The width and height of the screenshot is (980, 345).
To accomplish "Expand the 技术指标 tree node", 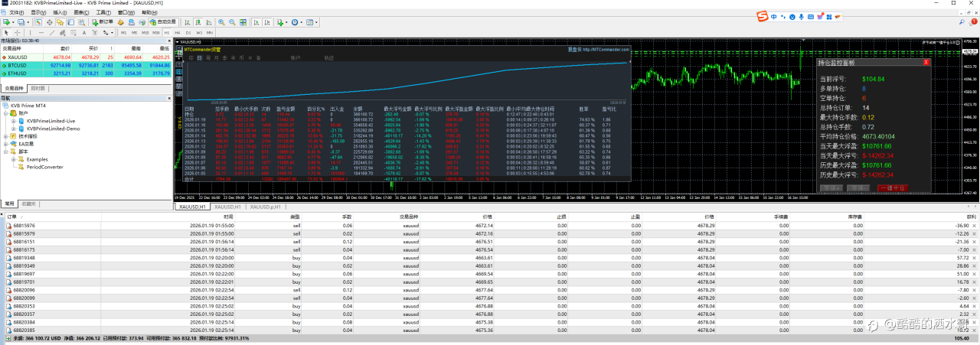I will [7, 135].
